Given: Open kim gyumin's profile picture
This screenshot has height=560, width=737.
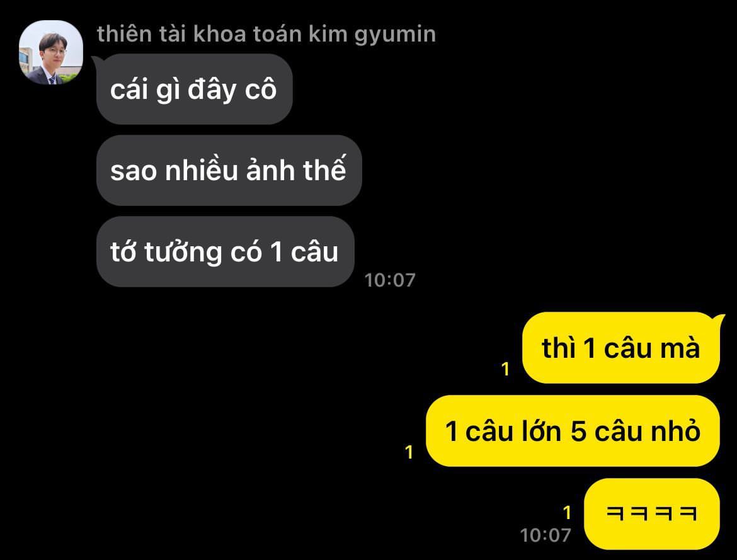Looking at the screenshot, I should point(51,52).
